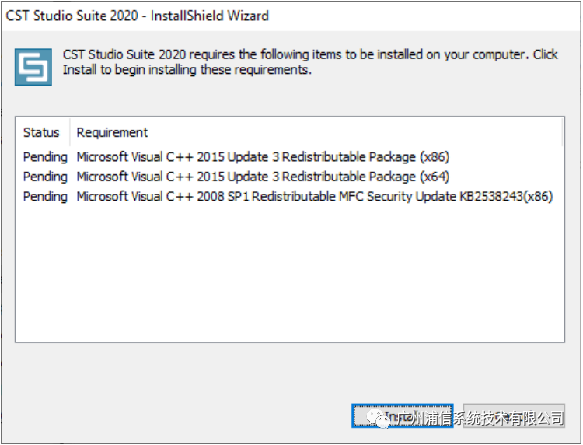The height and width of the screenshot is (445, 583).
Task: Click "(x64)" in the second requirement
Action: coord(435,177)
